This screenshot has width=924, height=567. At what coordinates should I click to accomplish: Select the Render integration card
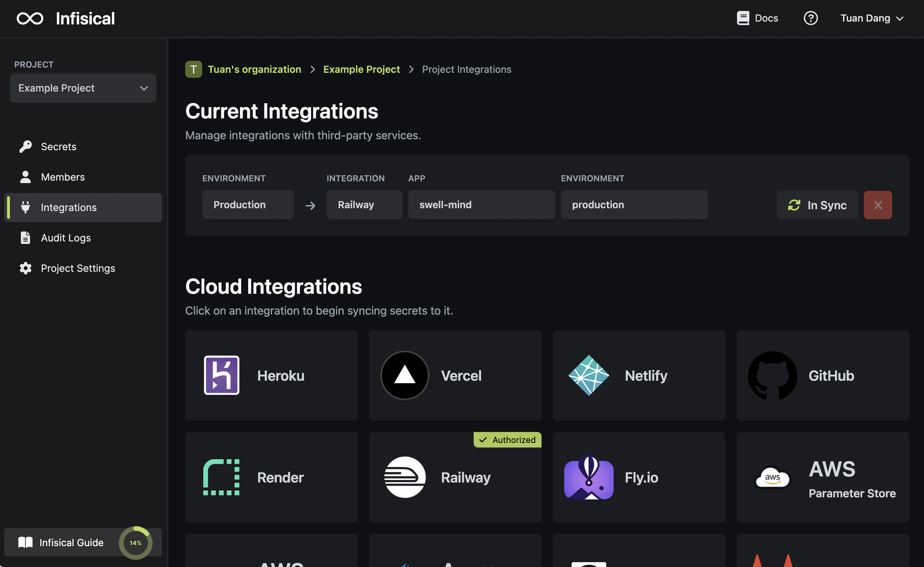[x=271, y=477]
